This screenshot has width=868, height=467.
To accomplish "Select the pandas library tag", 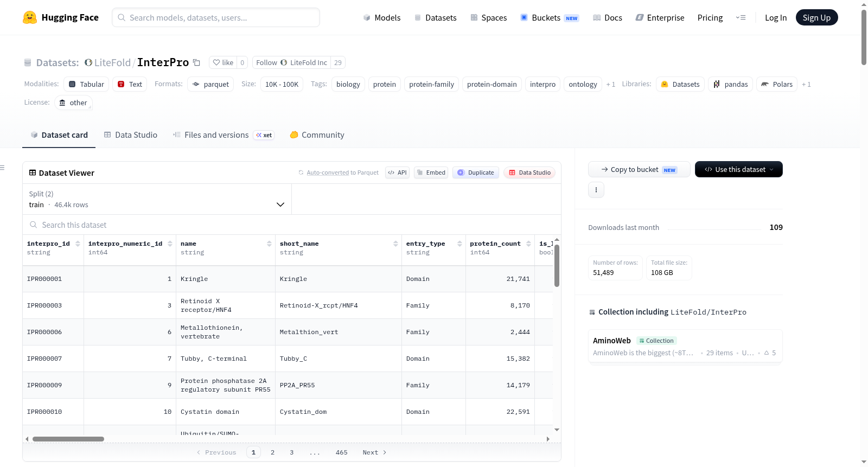I will 730,85.
